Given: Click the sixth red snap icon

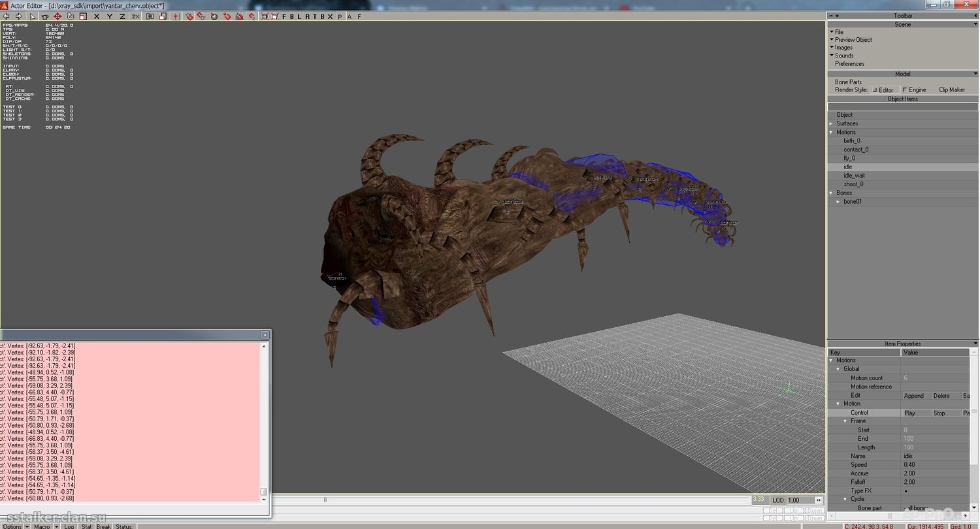Looking at the screenshot, I should point(252,16).
